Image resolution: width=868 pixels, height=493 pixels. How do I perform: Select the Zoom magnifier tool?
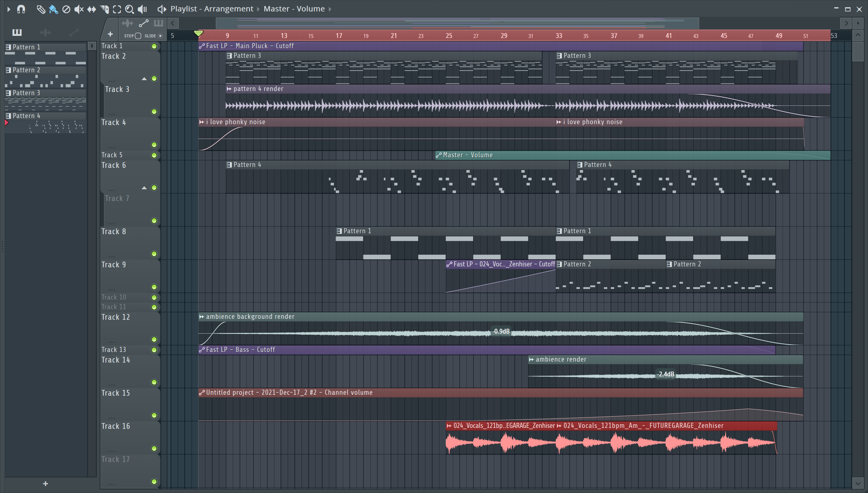pos(129,9)
